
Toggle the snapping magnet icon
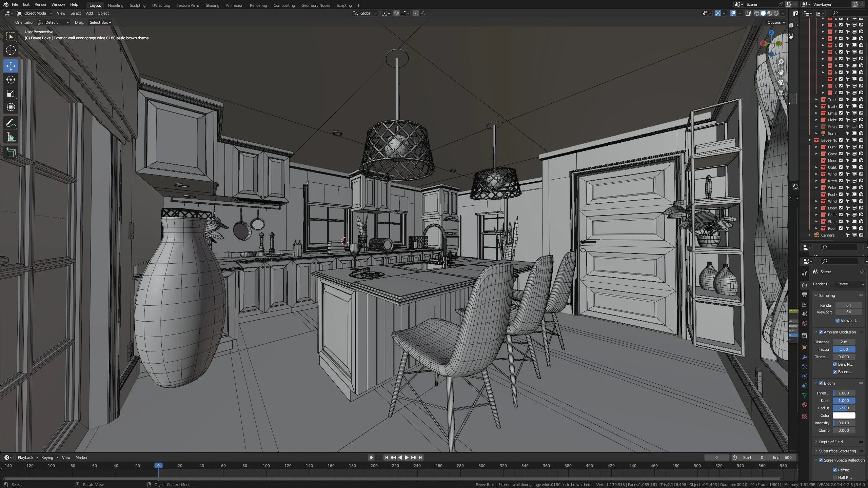coord(396,13)
